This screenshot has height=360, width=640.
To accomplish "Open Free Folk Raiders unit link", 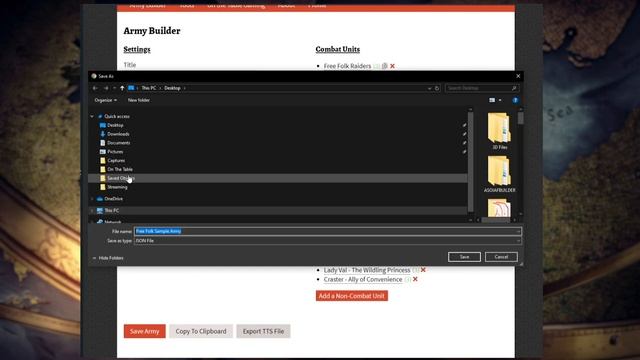I will coord(347,66).
